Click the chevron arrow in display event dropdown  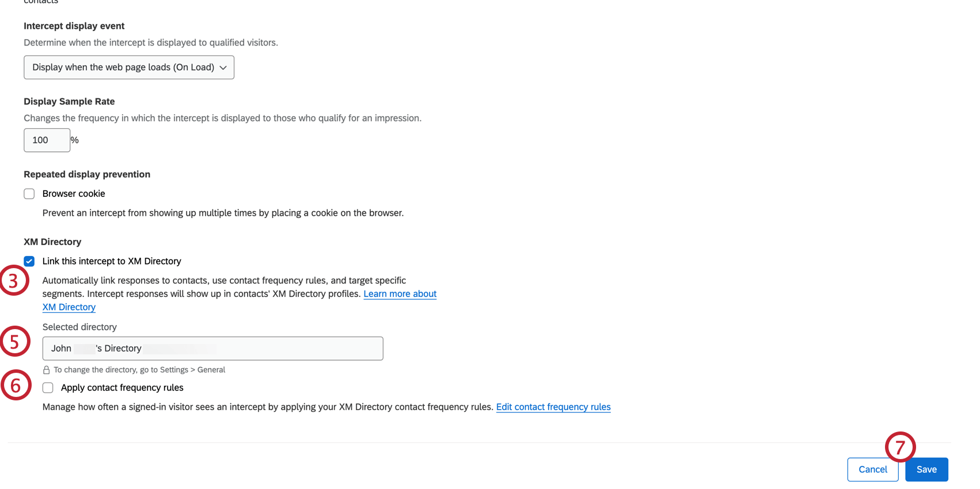click(223, 67)
